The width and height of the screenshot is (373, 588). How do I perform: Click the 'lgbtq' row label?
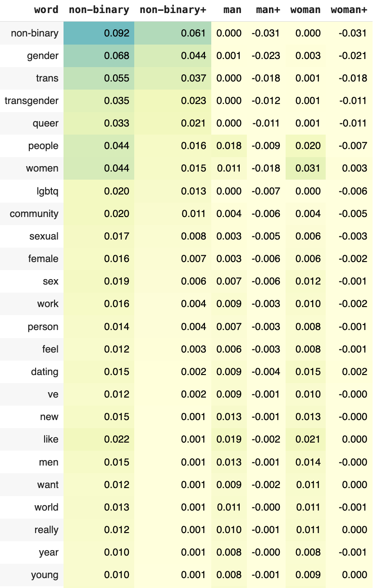(47, 191)
